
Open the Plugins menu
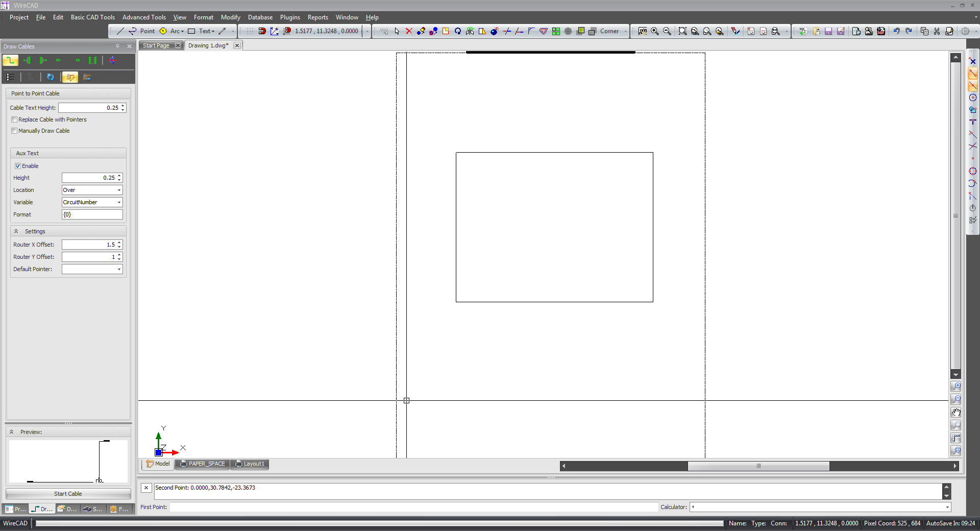[290, 17]
